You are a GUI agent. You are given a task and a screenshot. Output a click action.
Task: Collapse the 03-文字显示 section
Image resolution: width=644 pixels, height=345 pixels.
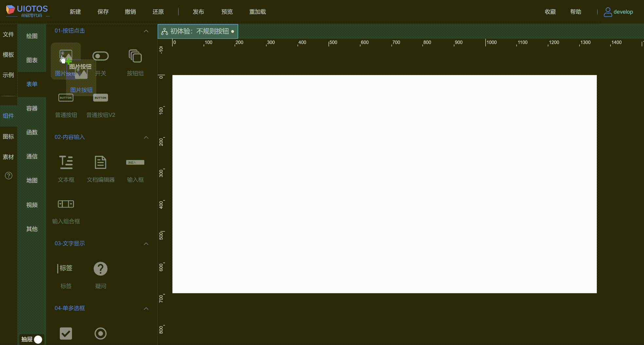tap(146, 244)
